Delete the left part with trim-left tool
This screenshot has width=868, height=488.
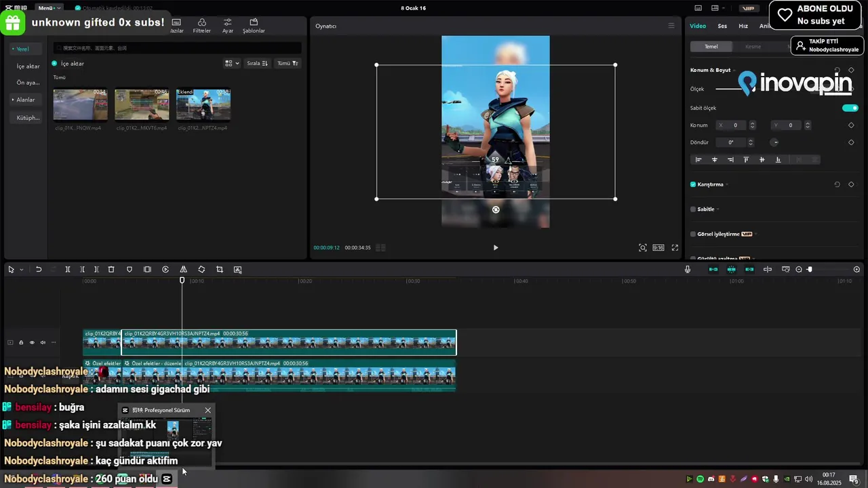pyautogui.click(x=82, y=270)
